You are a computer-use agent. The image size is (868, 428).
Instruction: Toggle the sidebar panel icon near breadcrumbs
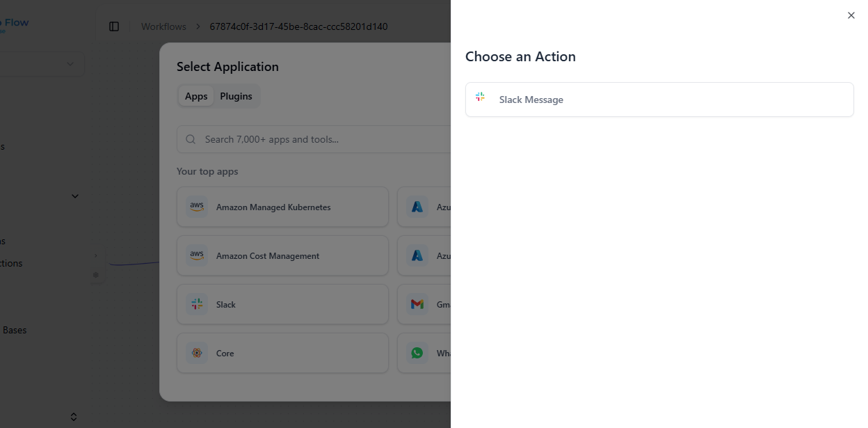click(x=114, y=26)
